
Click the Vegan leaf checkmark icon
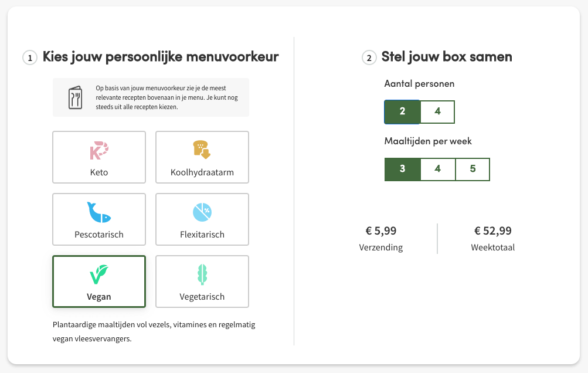click(99, 274)
